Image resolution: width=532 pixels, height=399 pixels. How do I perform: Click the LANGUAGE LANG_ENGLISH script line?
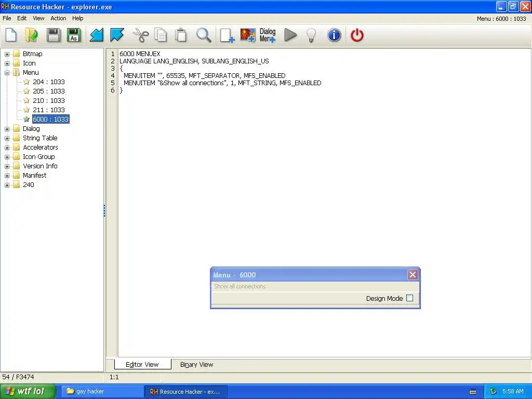click(194, 61)
